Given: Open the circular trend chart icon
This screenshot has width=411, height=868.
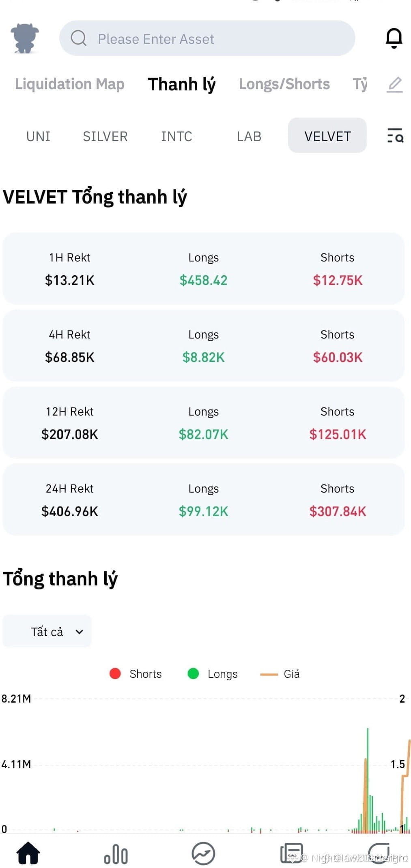Looking at the screenshot, I should (x=203, y=853).
